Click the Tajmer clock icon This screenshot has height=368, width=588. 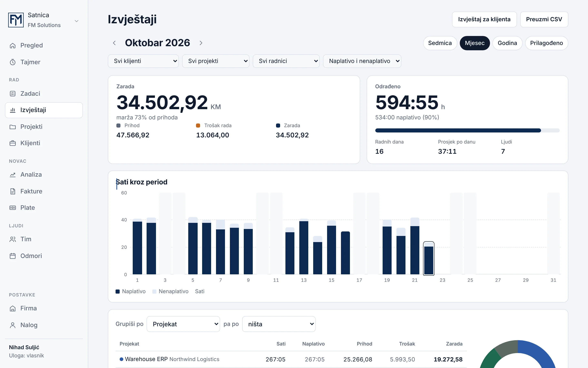click(13, 62)
